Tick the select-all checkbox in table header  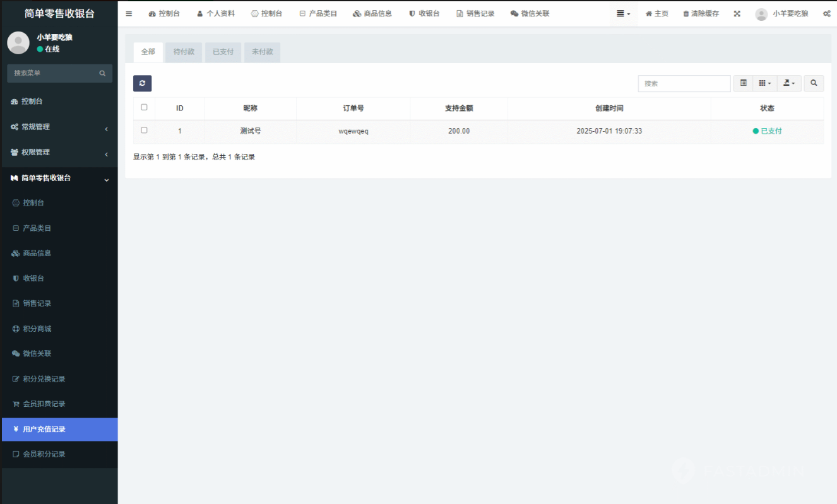(144, 108)
